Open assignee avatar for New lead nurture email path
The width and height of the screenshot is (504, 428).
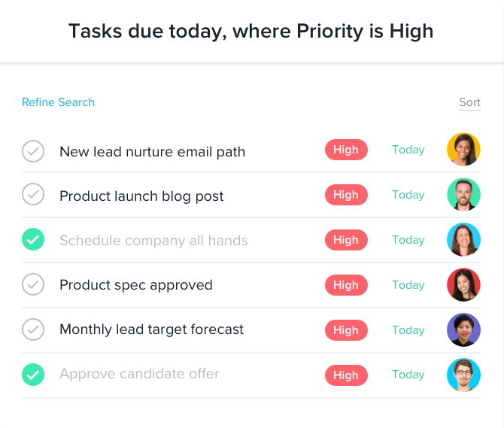(x=463, y=150)
